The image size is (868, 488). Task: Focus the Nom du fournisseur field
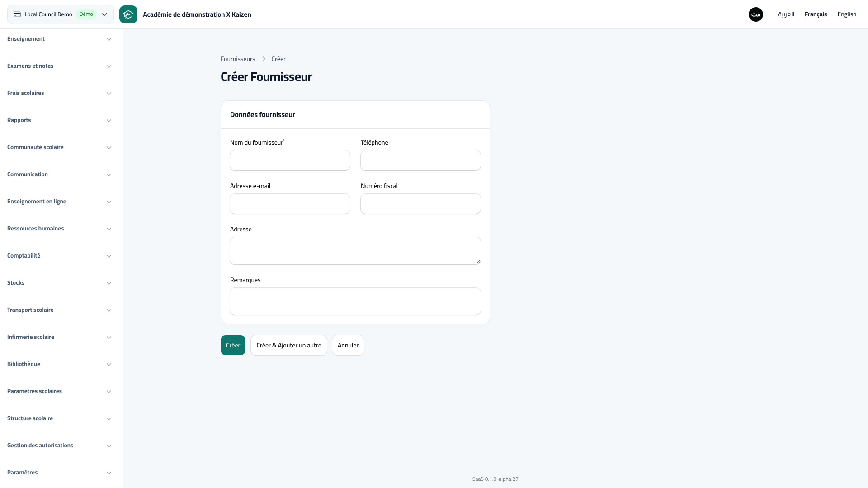[290, 160]
